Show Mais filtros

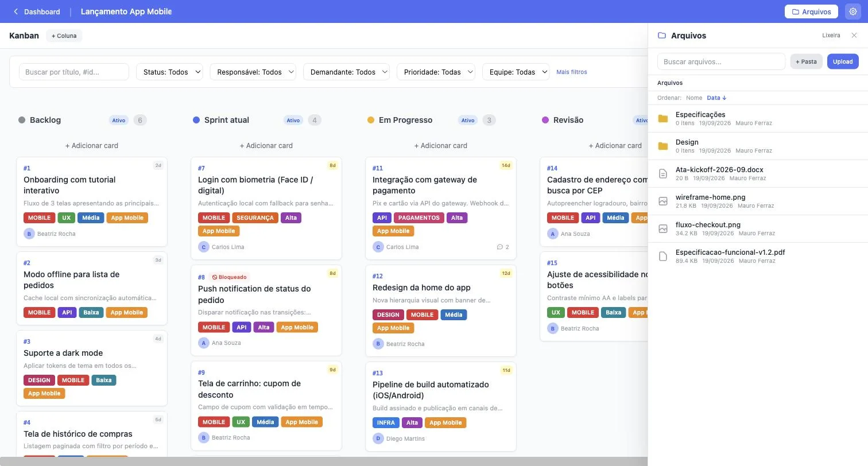click(572, 72)
